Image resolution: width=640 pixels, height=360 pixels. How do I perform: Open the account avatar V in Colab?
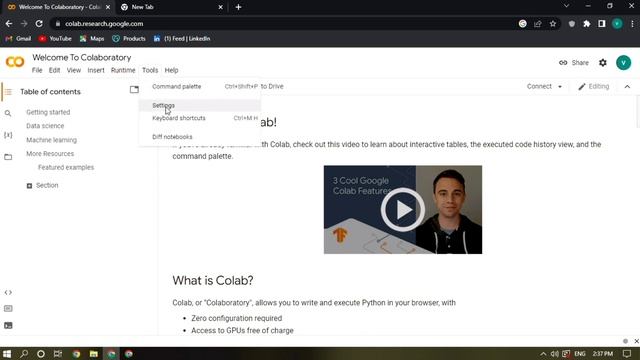(623, 63)
